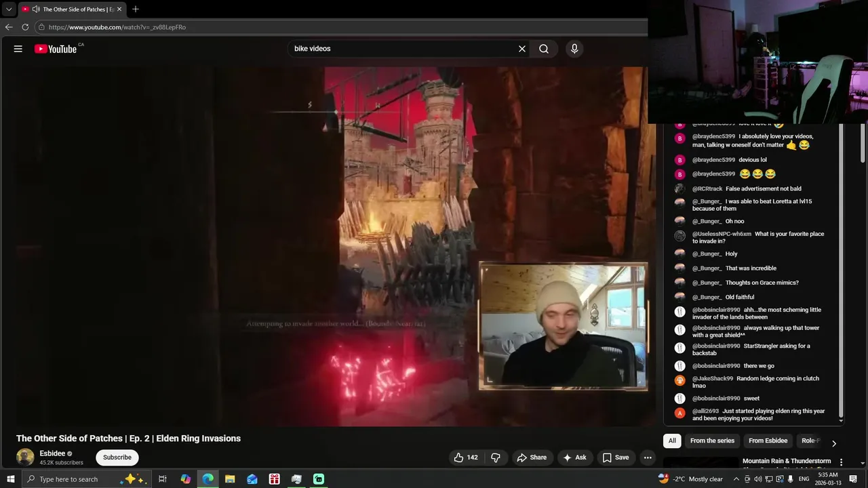The width and height of the screenshot is (868, 488).
Task: Open more actions three-dot menu under video
Action: coord(648,457)
